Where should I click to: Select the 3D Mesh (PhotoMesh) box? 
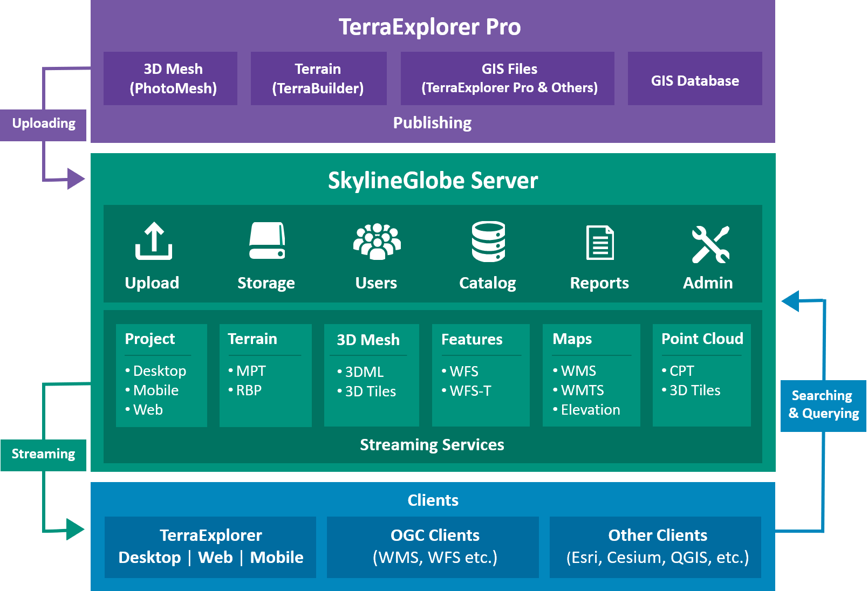pos(170,79)
